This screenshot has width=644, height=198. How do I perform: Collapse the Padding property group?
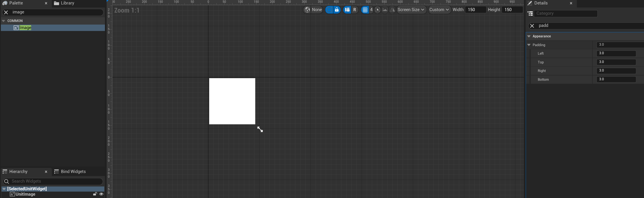pos(529,45)
